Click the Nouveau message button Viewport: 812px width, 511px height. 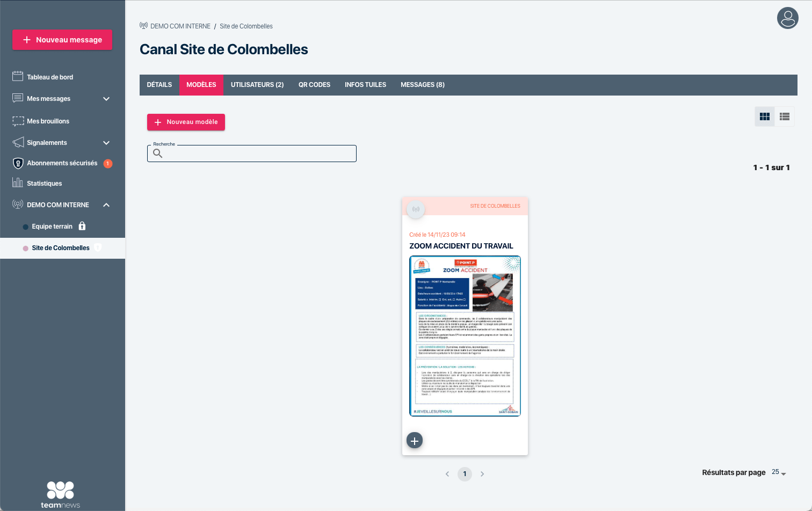tap(62, 40)
